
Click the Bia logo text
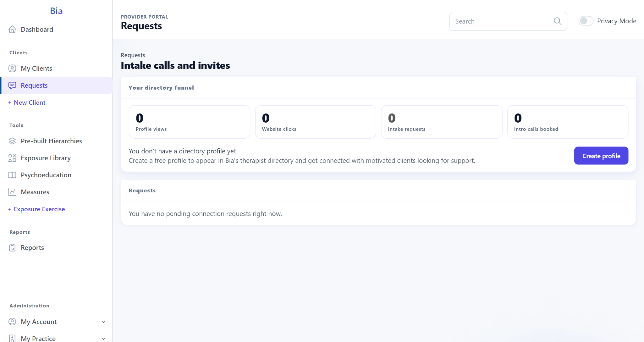pyautogui.click(x=56, y=11)
